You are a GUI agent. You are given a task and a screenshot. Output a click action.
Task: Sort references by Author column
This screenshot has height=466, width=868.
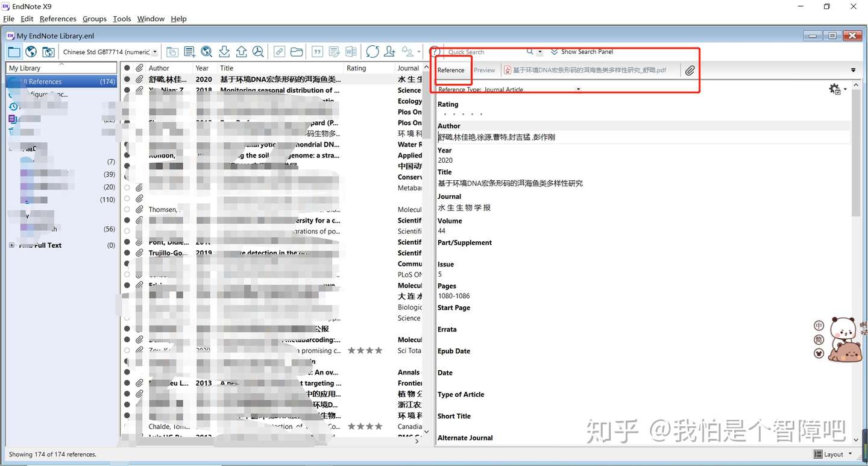click(169, 68)
